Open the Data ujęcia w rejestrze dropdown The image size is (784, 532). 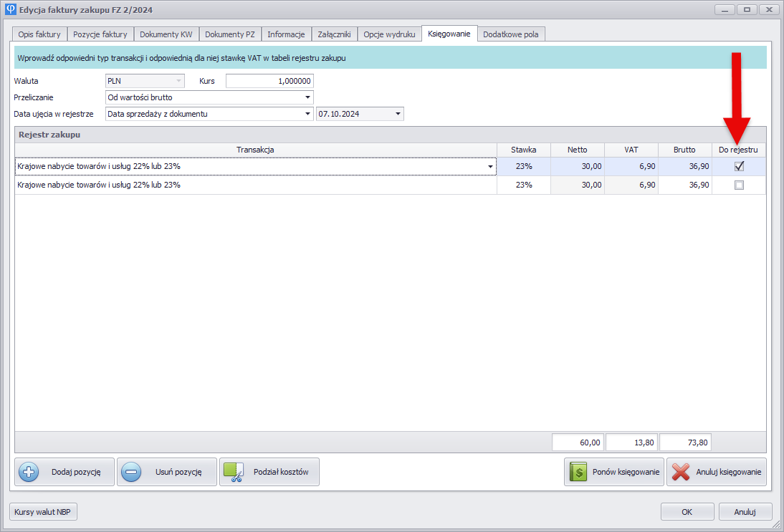[x=307, y=114]
